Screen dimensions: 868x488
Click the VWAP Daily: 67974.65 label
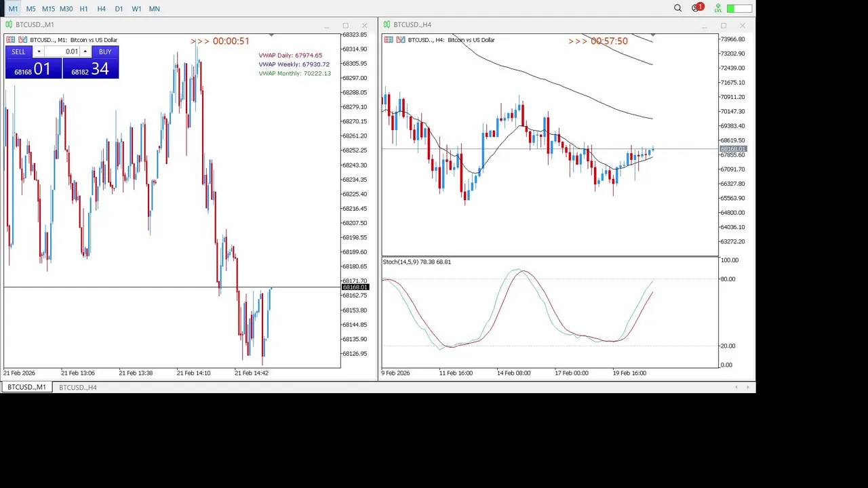pos(290,56)
